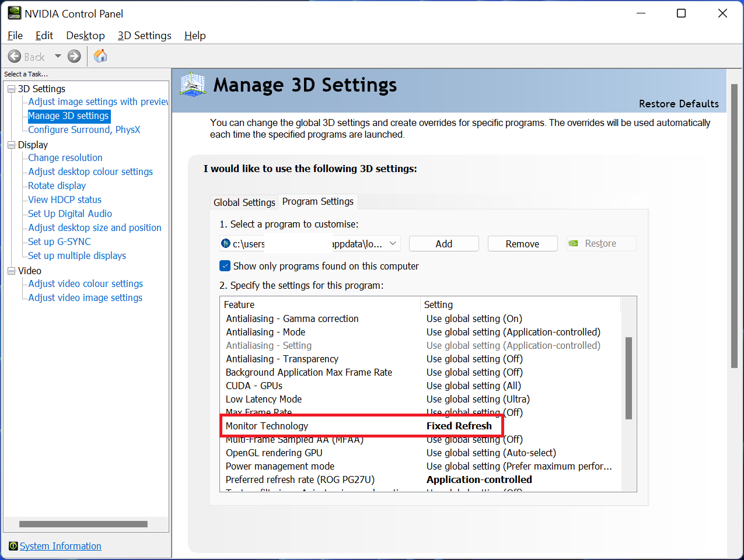Click the program icon in the combo box
The image size is (744, 560).
tap(226, 243)
